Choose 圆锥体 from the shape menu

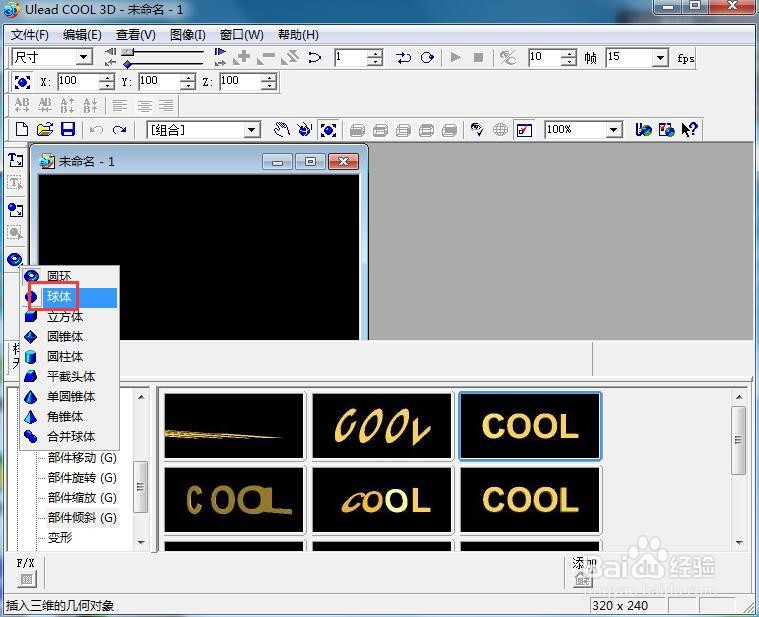point(70,336)
